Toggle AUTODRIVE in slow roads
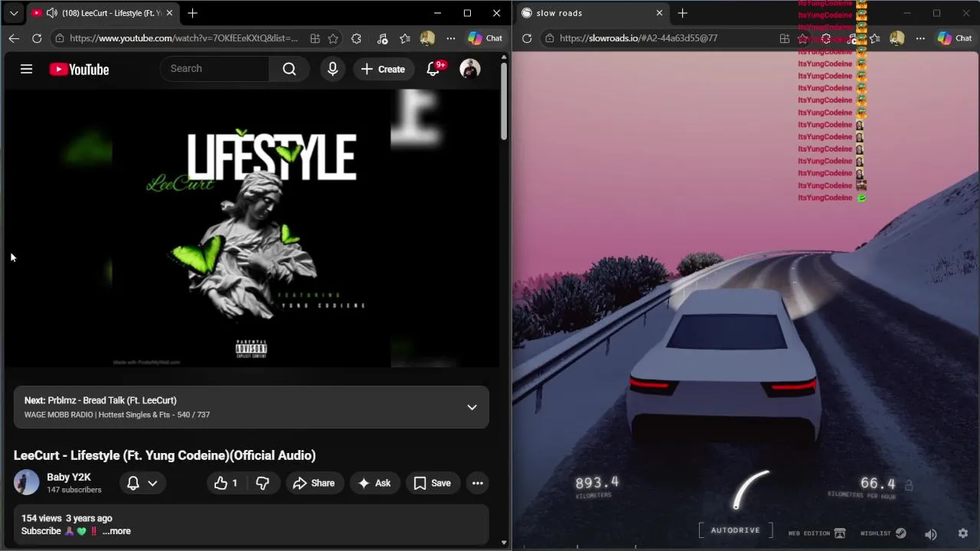The image size is (980, 551). point(735,530)
